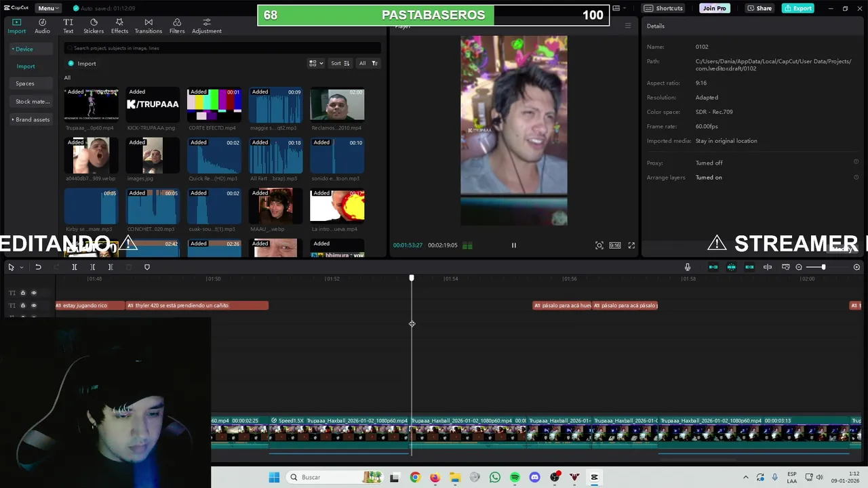Screen dimensions: 868x488
Task: Select Stock materials in the sidebar
Action: pyautogui.click(x=33, y=102)
